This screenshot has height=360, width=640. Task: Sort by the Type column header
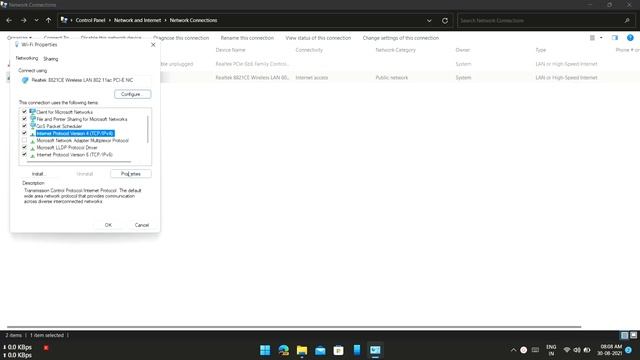point(540,50)
